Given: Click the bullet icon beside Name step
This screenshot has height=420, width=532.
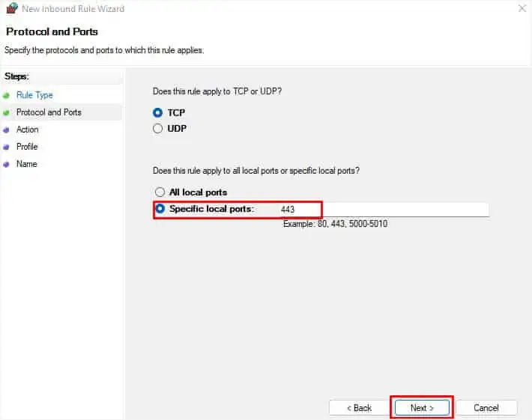Looking at the screenshot, I should pos(7,165).
